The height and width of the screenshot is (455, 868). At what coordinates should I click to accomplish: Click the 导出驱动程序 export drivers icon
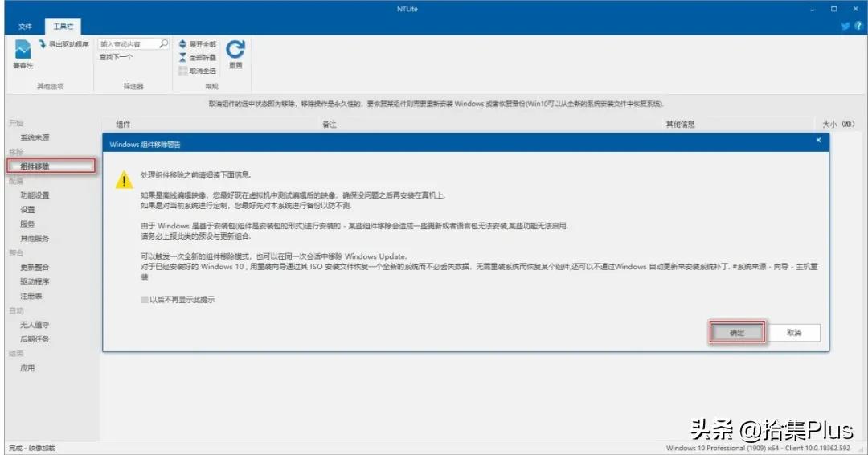[x=43, y=43]
